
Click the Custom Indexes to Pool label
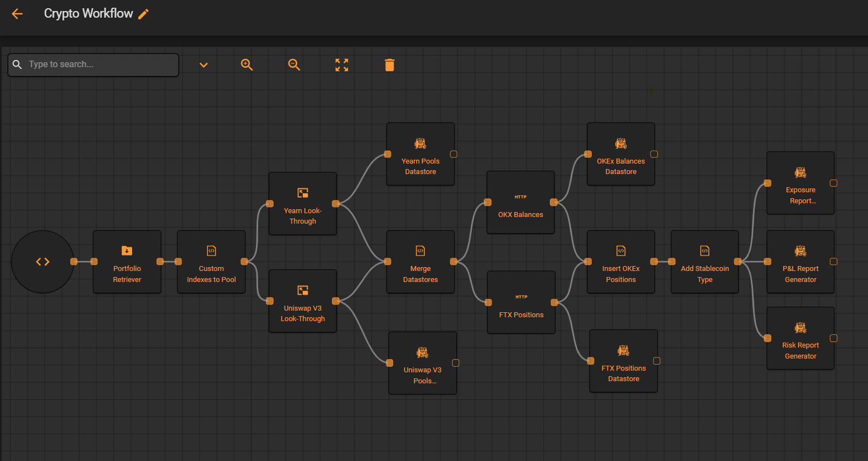(211, 274)
